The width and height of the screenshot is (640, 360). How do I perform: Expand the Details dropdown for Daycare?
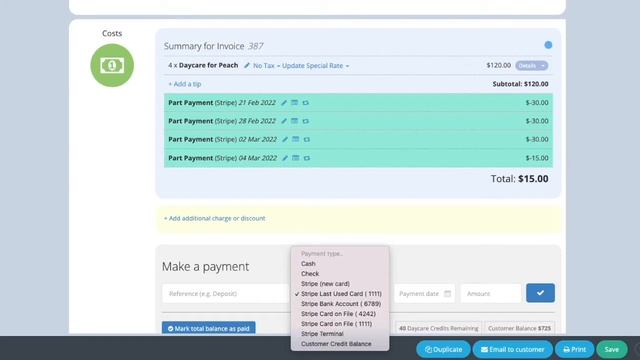(531, 66)
